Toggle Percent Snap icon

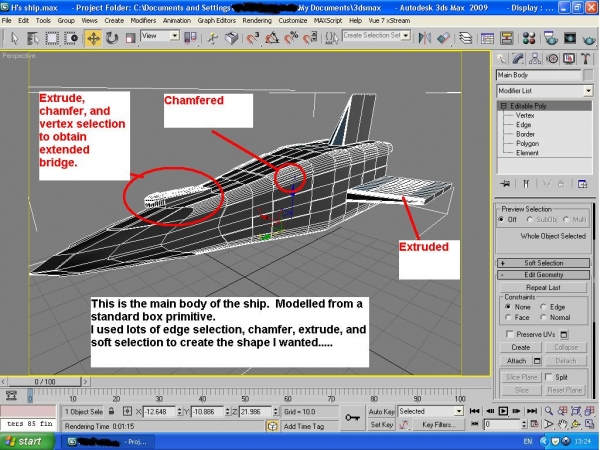pos(291,38)
